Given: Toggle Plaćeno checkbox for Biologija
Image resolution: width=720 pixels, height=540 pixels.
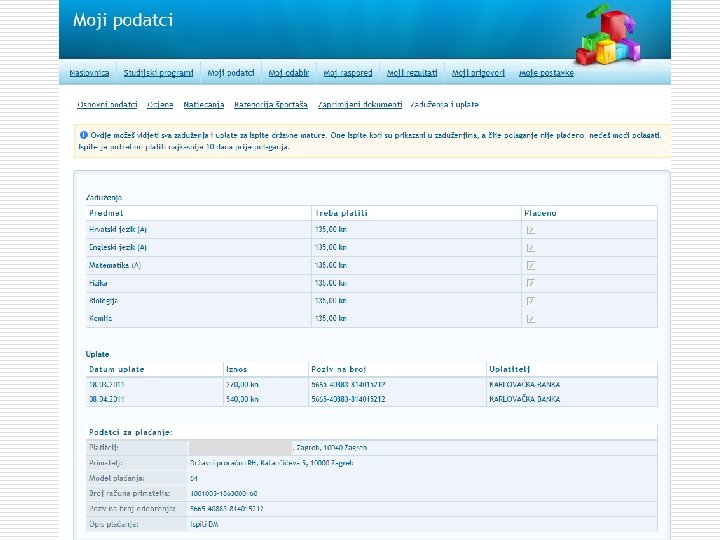Looking at the screenshot, I should point(530,301).
